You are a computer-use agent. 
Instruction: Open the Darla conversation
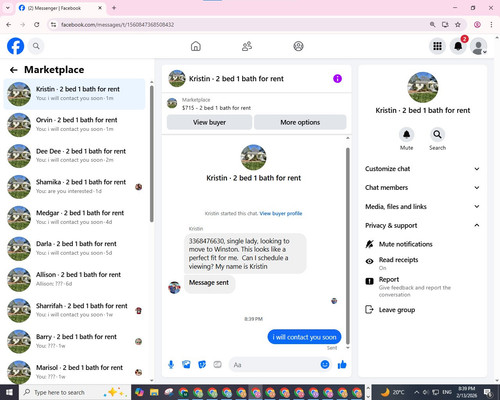[75, 249]
